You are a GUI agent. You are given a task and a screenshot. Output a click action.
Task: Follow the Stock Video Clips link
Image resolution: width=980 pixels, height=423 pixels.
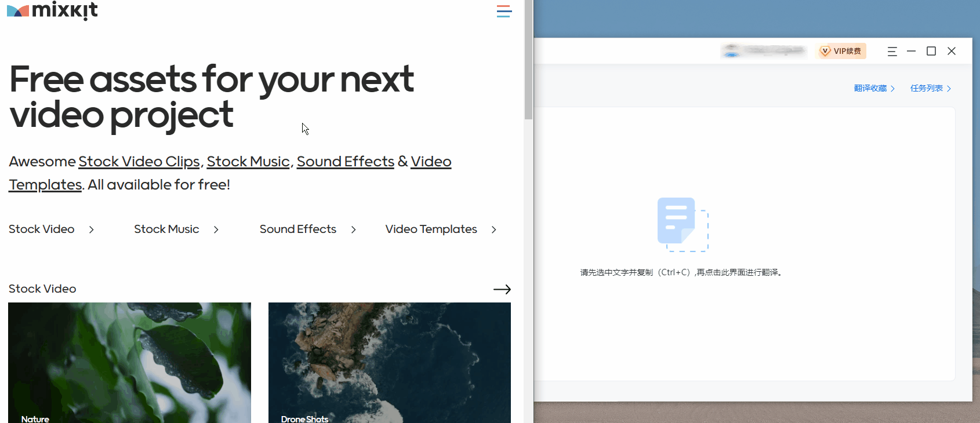(x=139, y=162)
